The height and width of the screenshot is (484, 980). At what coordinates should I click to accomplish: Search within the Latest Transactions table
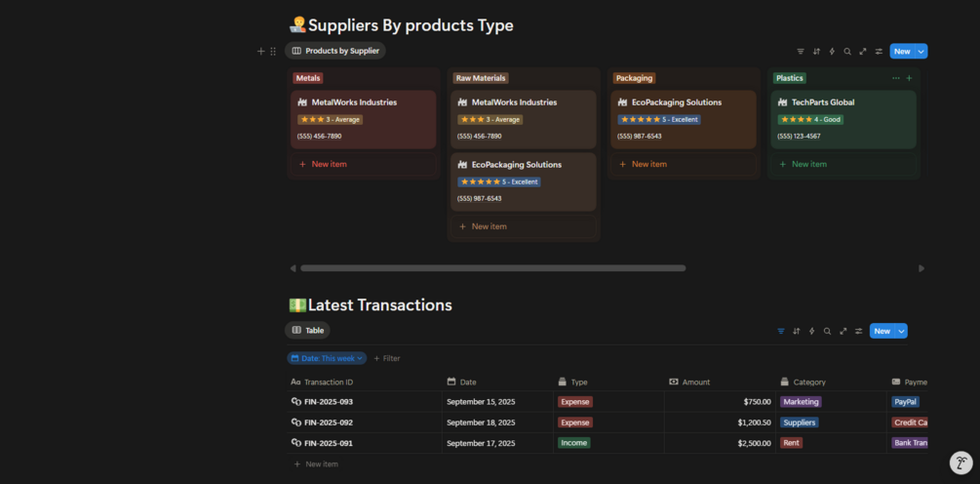(827, 331)
